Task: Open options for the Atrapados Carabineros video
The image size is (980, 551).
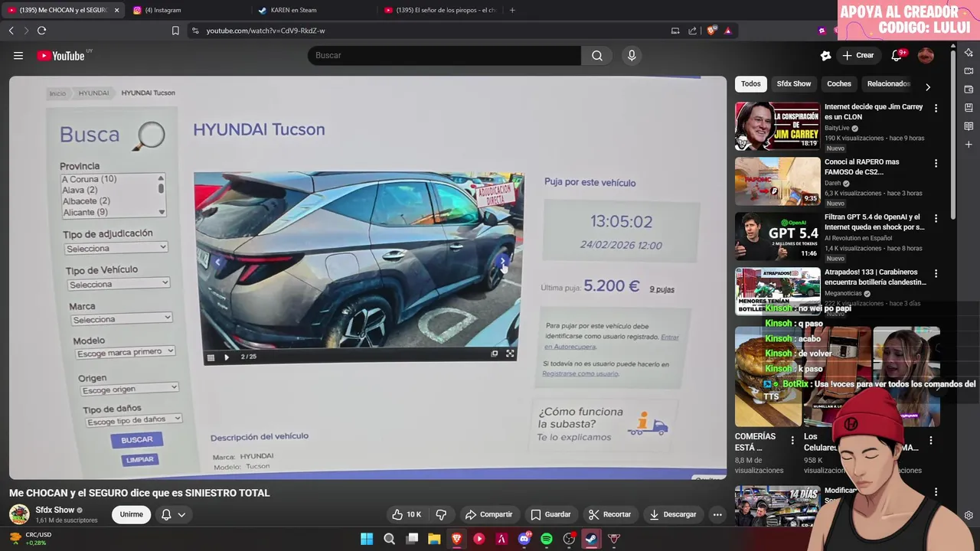Action: 936,273
